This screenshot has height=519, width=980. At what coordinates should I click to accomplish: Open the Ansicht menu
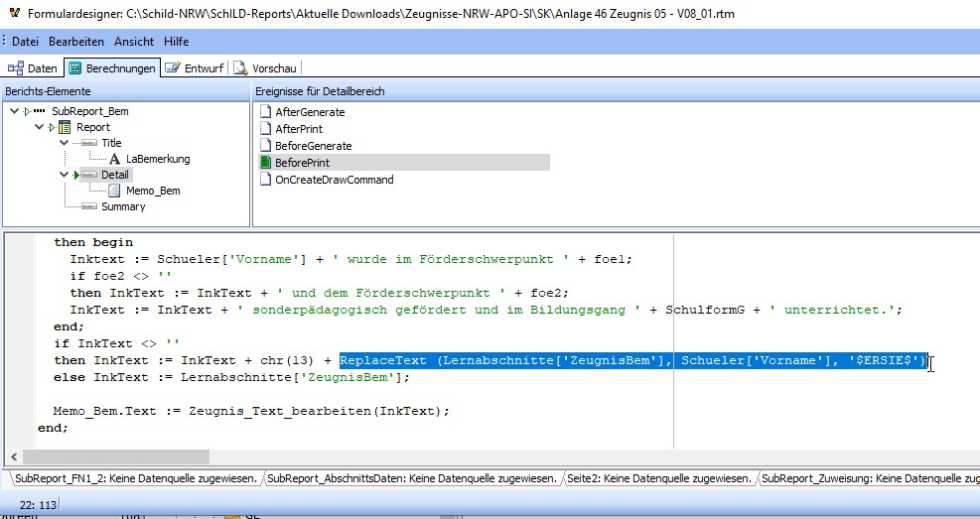134,42
